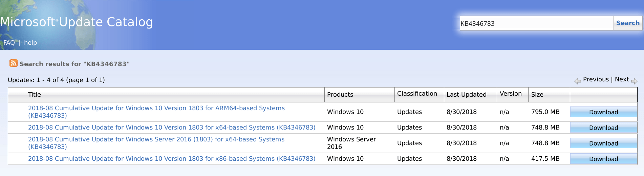Download the Windows 10 x64 748.8 MB update

[603, 128]
